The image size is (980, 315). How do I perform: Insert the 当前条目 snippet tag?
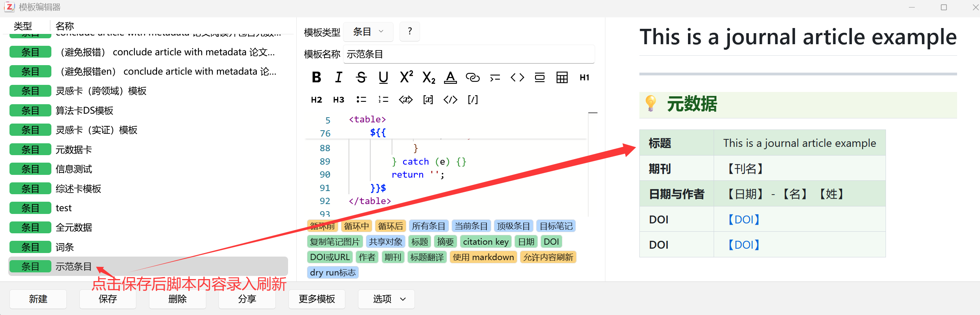click(x=471, y=226)
